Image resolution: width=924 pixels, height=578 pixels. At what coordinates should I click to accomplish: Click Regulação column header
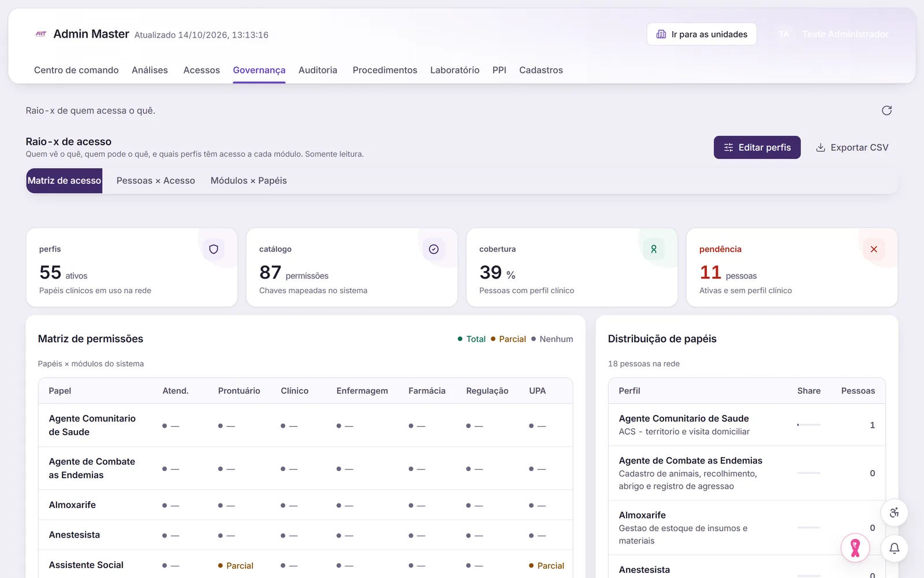487,391
